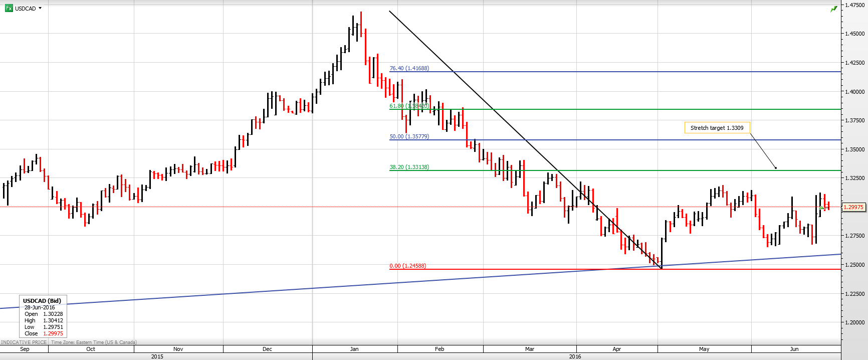
Task: Select the 76.40 (1.41688) Fibonacci label
Action: (409, 68)
